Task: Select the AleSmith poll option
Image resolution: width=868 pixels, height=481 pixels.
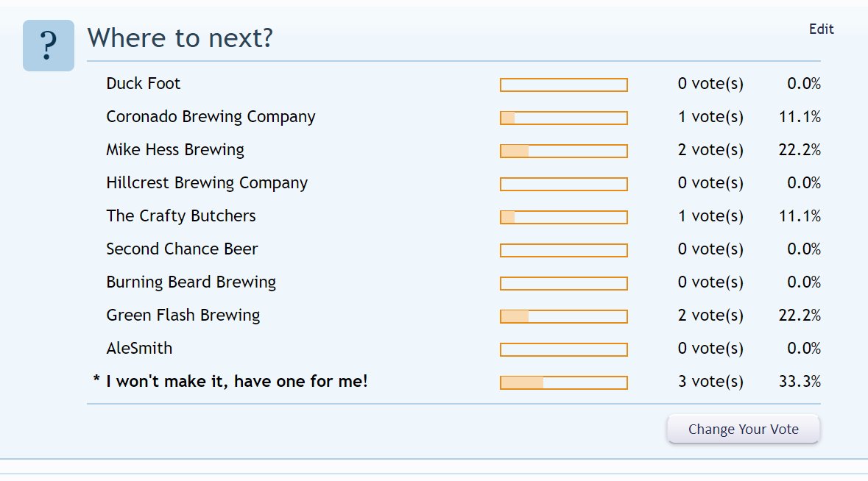Action: coord(139,349)
